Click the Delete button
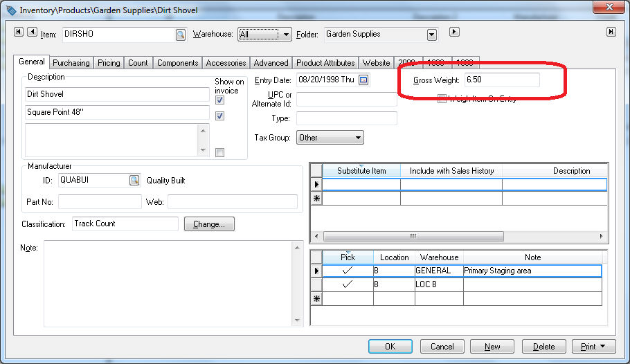Viewport: 630px width, 364px height. [543, 346]
